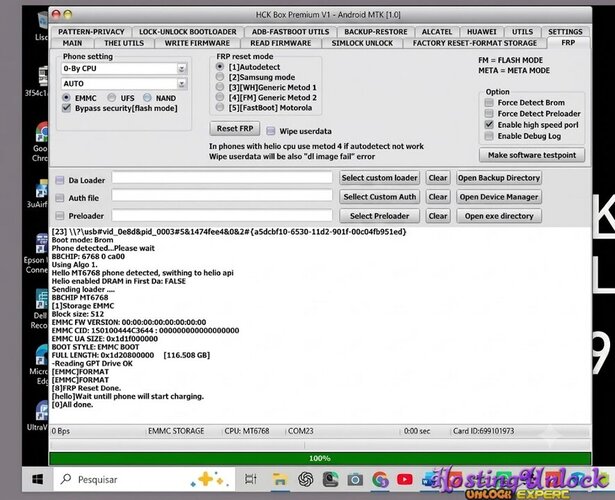This screenshot has width=615, height=500.
Task: Switch to the READ FIRMWARE tab
Action: tap(281, 43)
